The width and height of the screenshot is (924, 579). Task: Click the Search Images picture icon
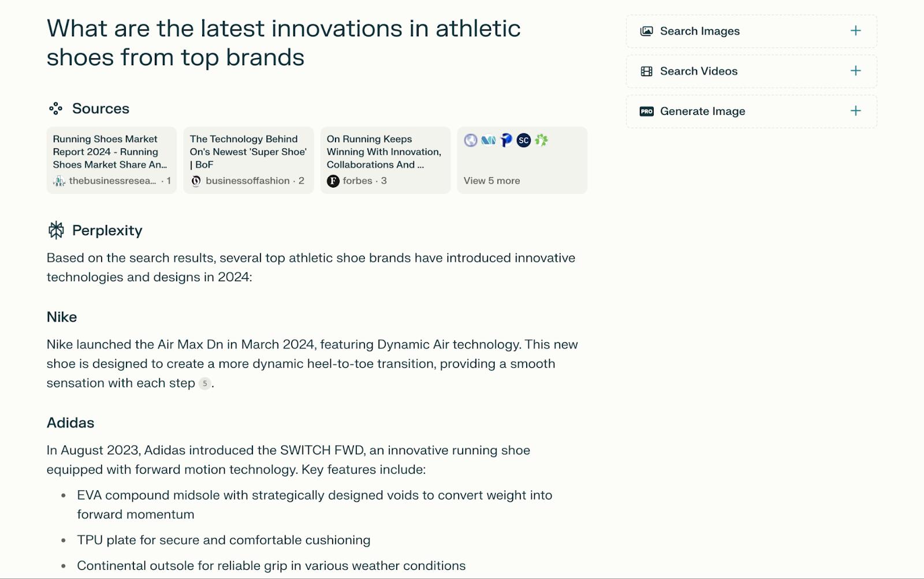tap(646, 31)
